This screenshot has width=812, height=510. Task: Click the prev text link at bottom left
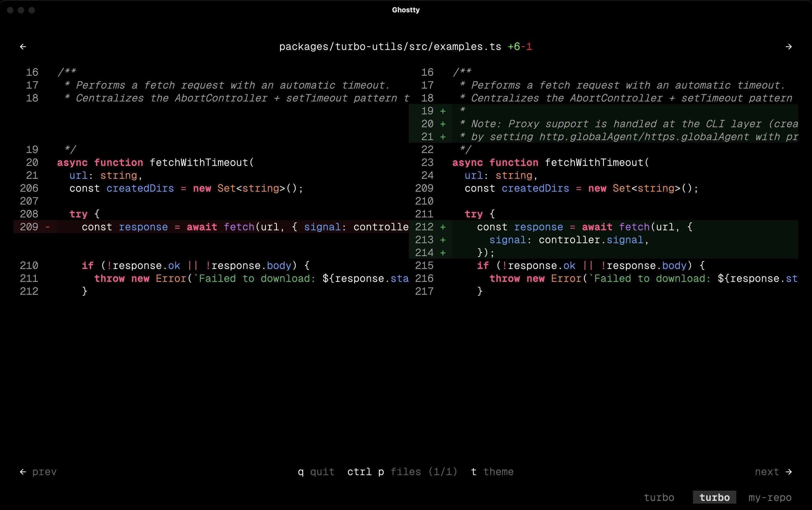[44, 472]
